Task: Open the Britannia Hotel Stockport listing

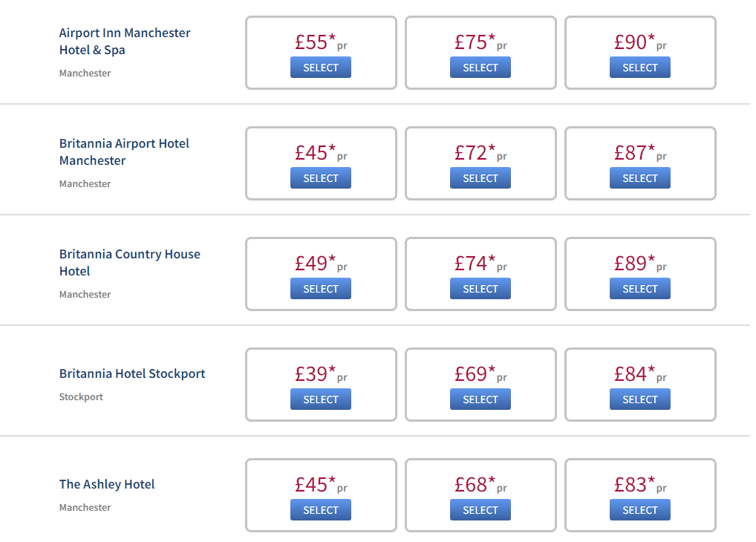Action: (132, 373)
